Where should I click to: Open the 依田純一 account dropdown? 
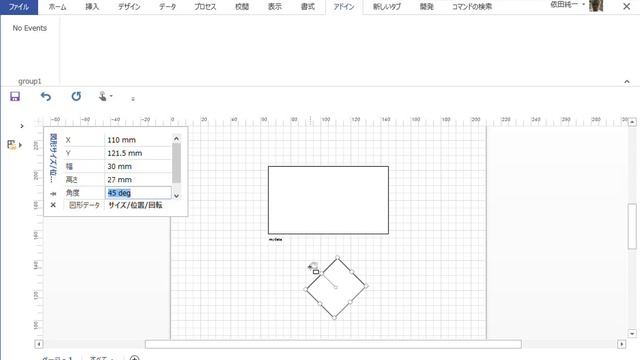[x=567, y=4]
